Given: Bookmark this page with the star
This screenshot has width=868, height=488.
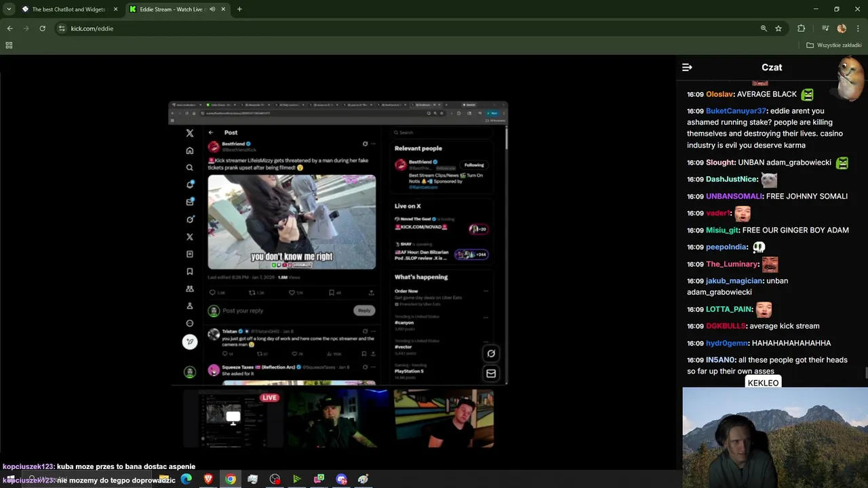Looking at the screenshot, I should [x=778, y=28].
